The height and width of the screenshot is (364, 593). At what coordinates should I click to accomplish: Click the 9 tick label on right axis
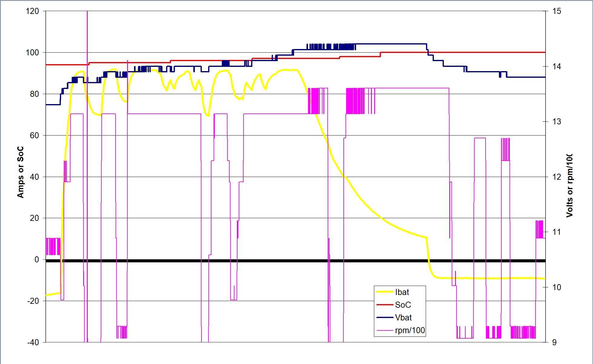pyautogui.click(x=554, y=342)
